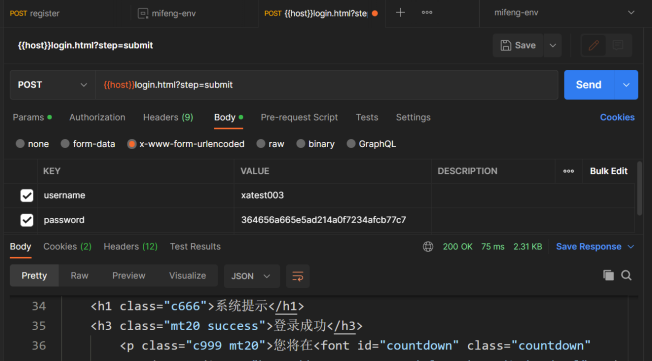This screenshot has width=652, height=361.
Task: Open the Params request tab
Action: coord(32,117)
